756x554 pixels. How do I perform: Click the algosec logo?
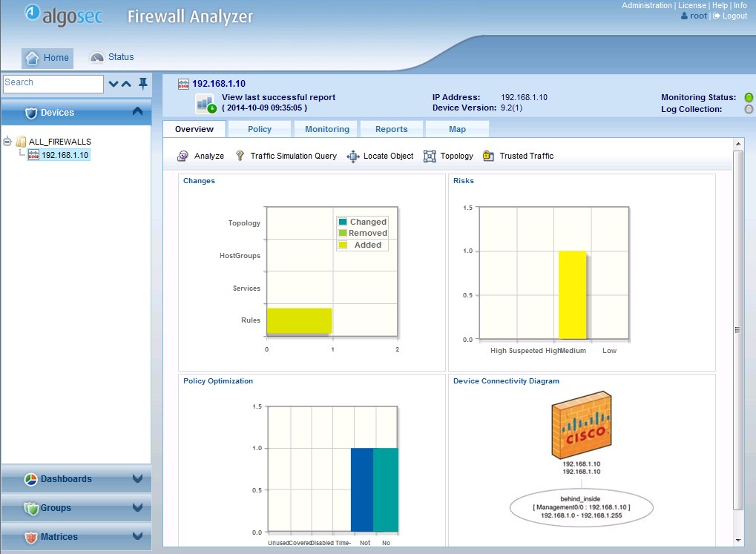click(63, 16)
